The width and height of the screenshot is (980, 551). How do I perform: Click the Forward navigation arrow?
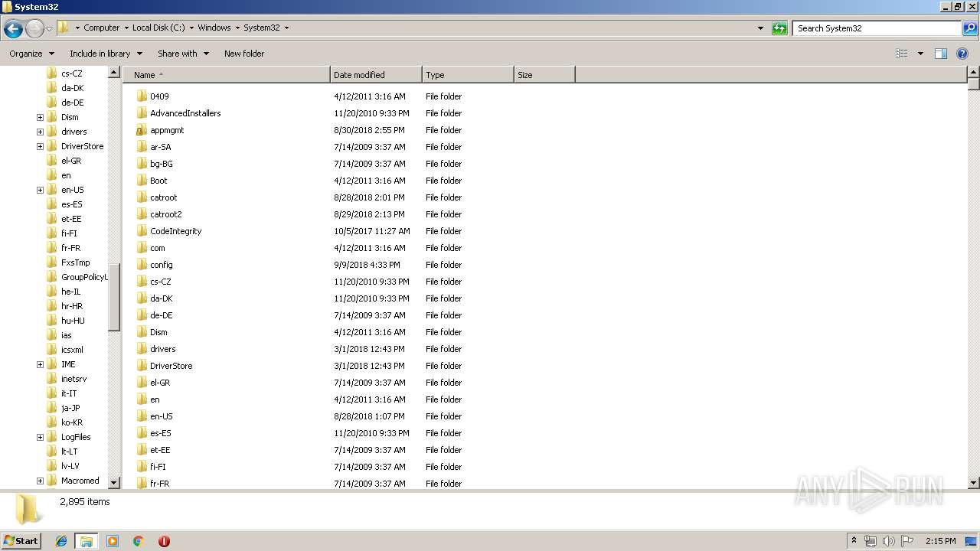[x=34, y=29]
